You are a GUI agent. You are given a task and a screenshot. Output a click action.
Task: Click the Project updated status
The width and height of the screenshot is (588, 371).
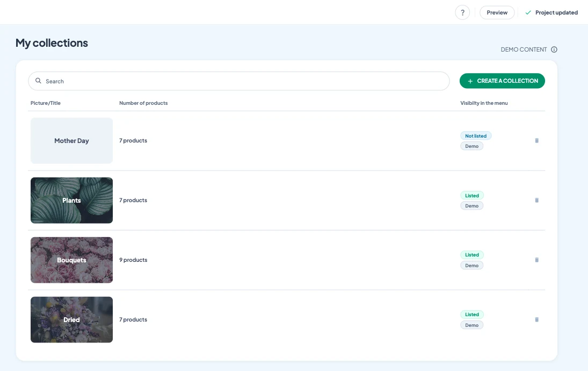(551, 12)
